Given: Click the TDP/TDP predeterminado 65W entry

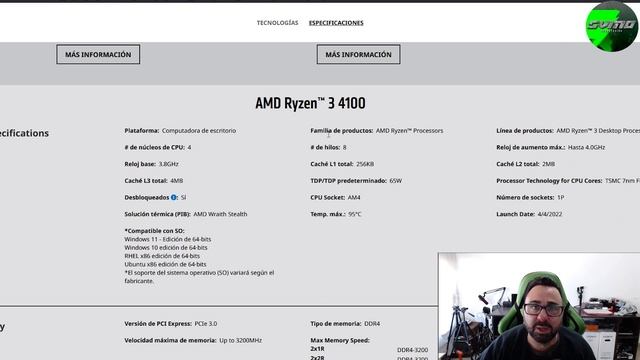Looking at the screenshot, I should pyautogui.click(x=356, y=181).
